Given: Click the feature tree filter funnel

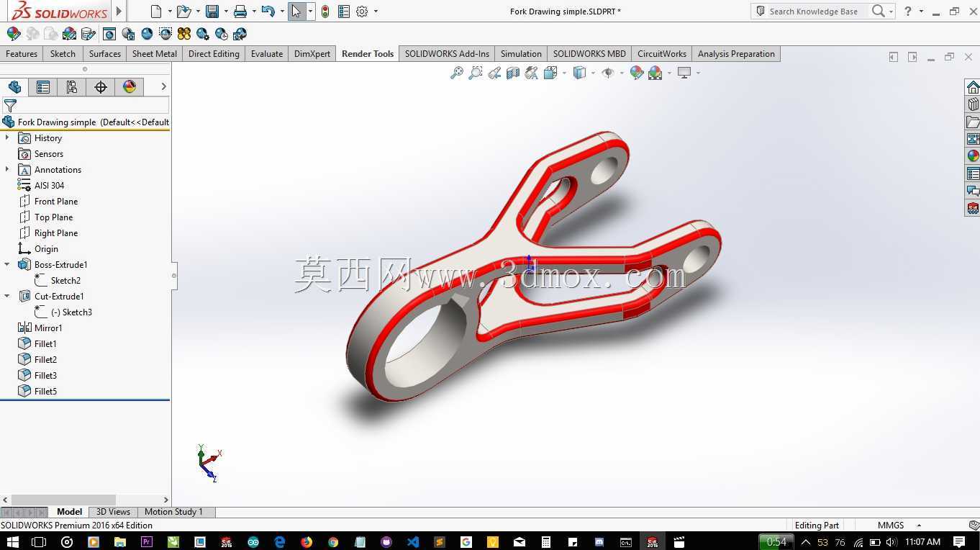Looking at the screenshot, I should (x=10, y=105).
